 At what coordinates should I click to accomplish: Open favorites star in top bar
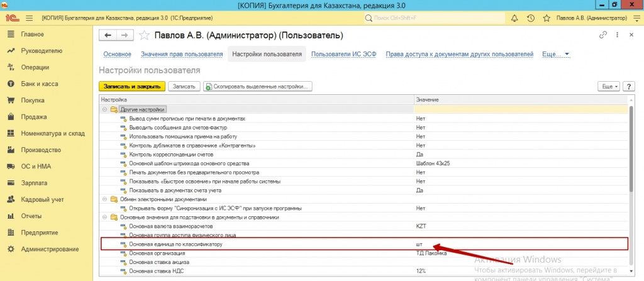[x=547, y=18]
